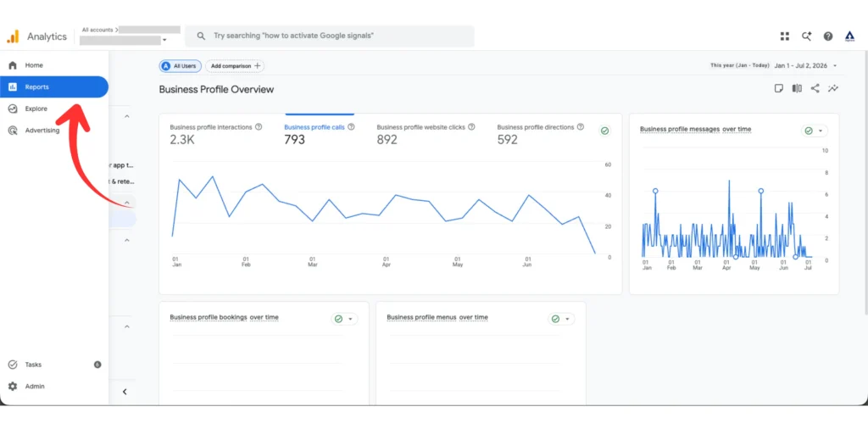Click help icon beside Business profile directions
Screen dimensions: 868x429
580,127
